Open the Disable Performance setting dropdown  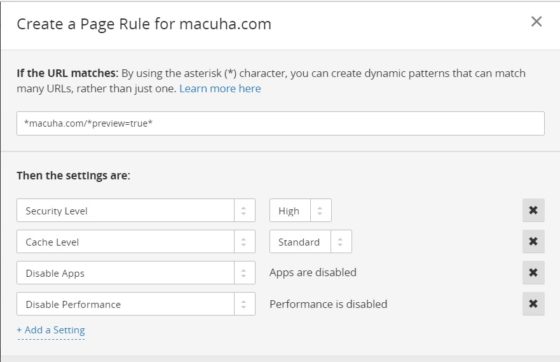tap(136, 304)
